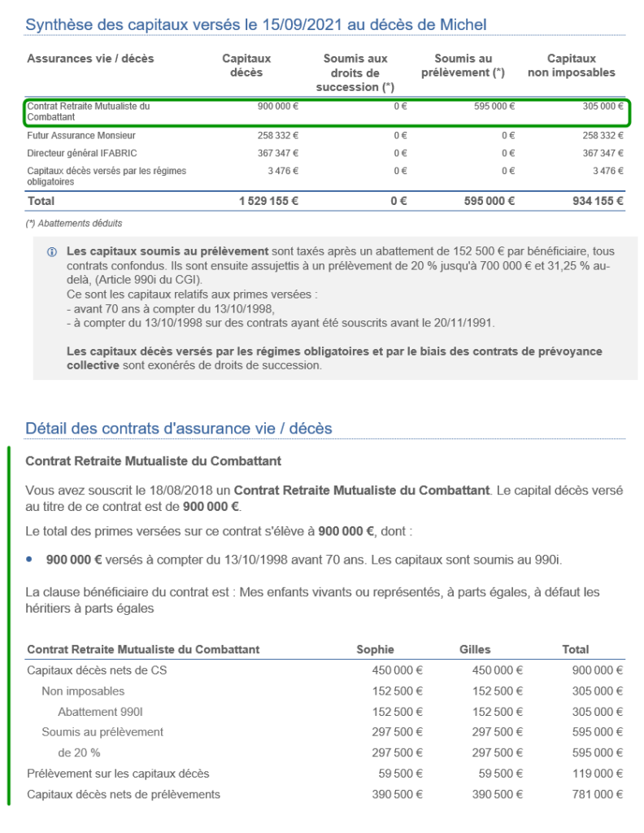Click the Assurances vie / décès column header

pyautogui.click(x=90, y=59)
